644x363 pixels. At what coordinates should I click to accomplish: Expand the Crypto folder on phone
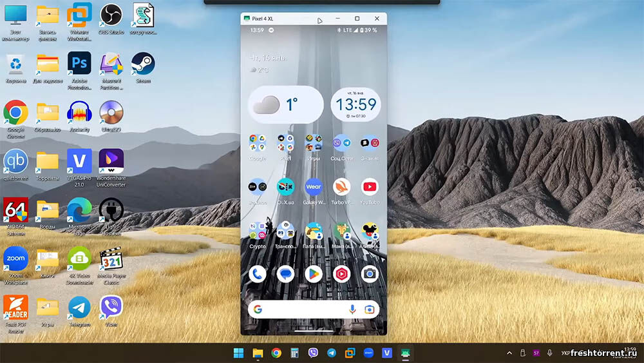click(x=258, y=231)
